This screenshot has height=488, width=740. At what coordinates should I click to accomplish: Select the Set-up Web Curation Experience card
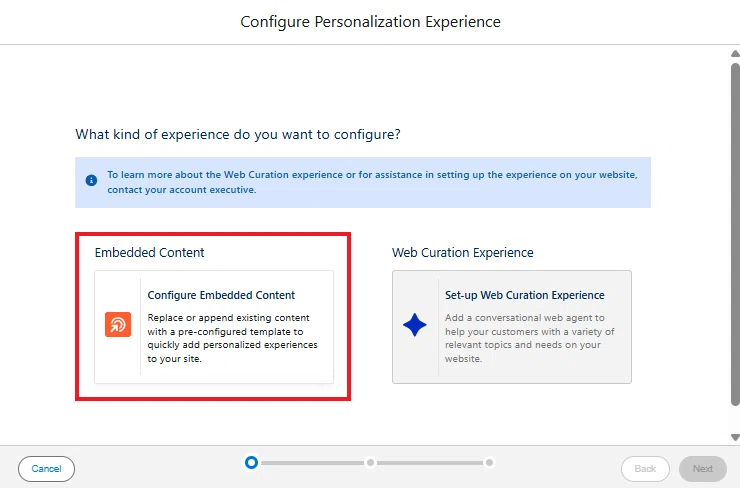[512, 327]
